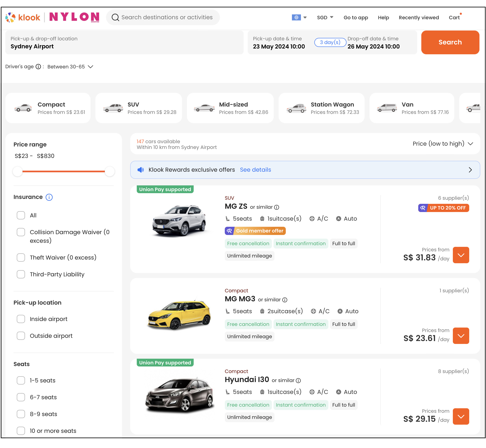Open the Help menu item
Viewport: 486px width, 448px height.
coord(383,17)
